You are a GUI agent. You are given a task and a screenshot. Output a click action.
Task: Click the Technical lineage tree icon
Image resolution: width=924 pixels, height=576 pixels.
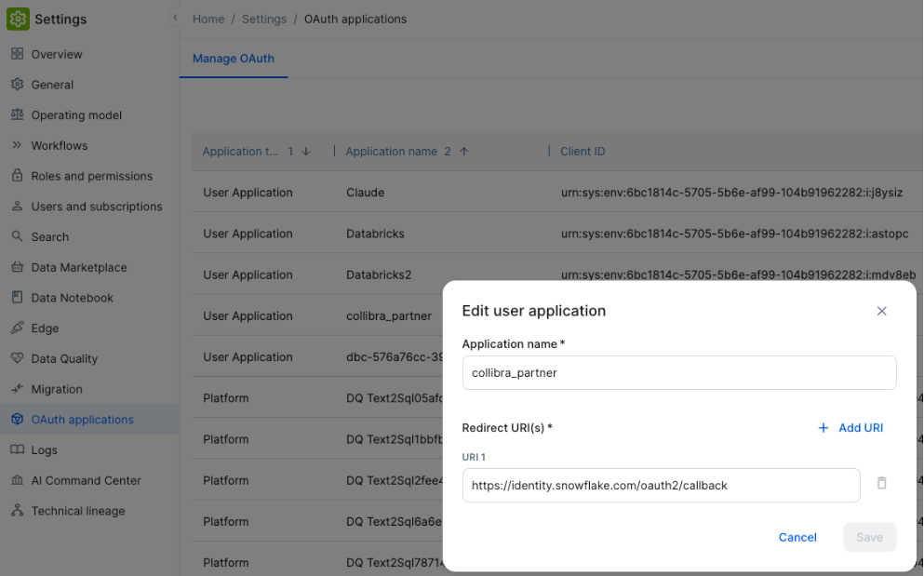[17, 511]
